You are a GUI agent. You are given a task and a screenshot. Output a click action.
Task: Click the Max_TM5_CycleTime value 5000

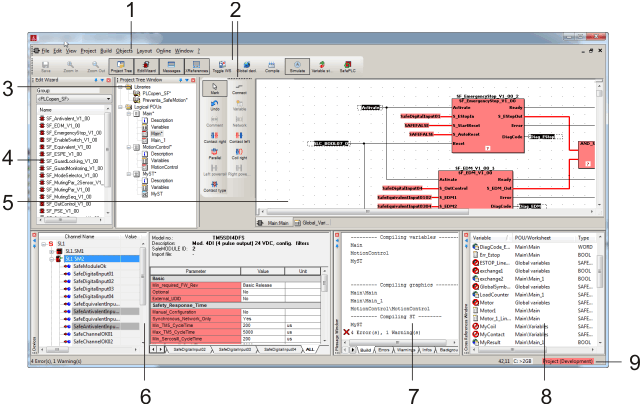pos(263,332)
